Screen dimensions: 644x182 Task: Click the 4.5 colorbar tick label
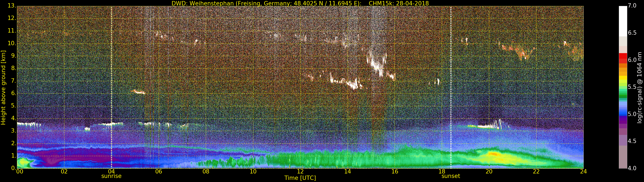coord(632,141)
